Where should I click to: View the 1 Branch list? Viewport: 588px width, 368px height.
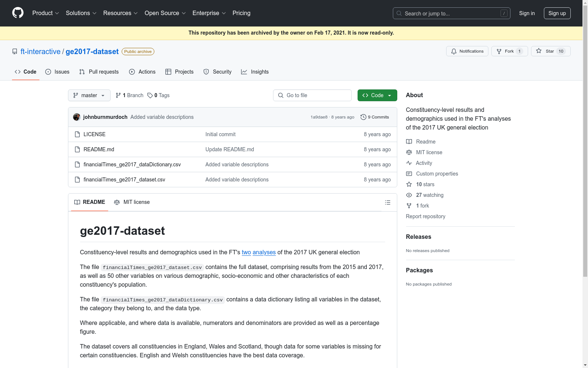[x=129, y=95]
